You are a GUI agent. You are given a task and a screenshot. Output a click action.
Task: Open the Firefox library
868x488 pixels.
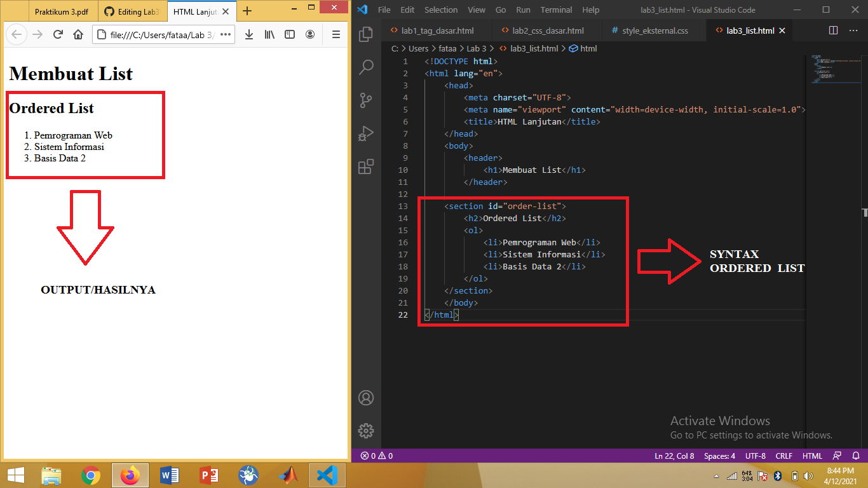coord(269,34)
